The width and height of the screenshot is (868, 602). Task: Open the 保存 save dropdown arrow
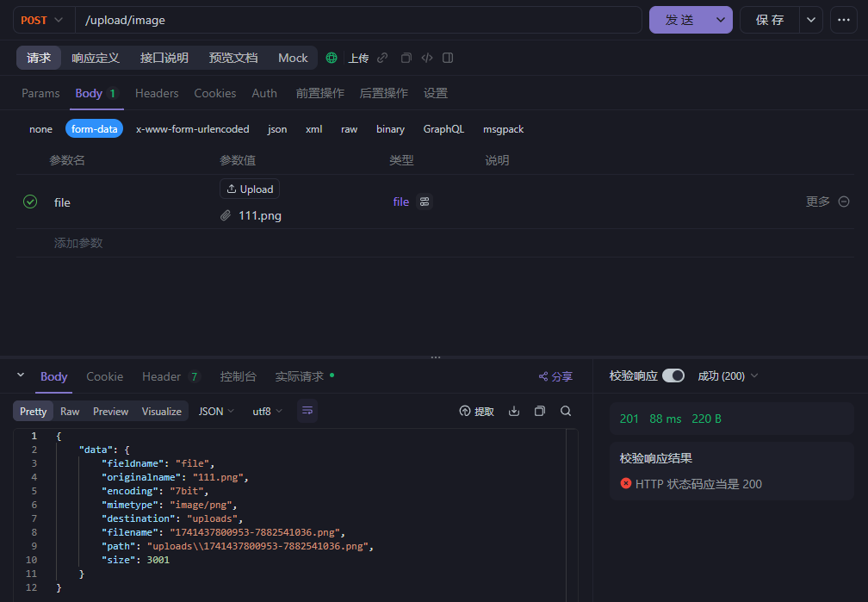pyautogui.click(x=811, y=20)
